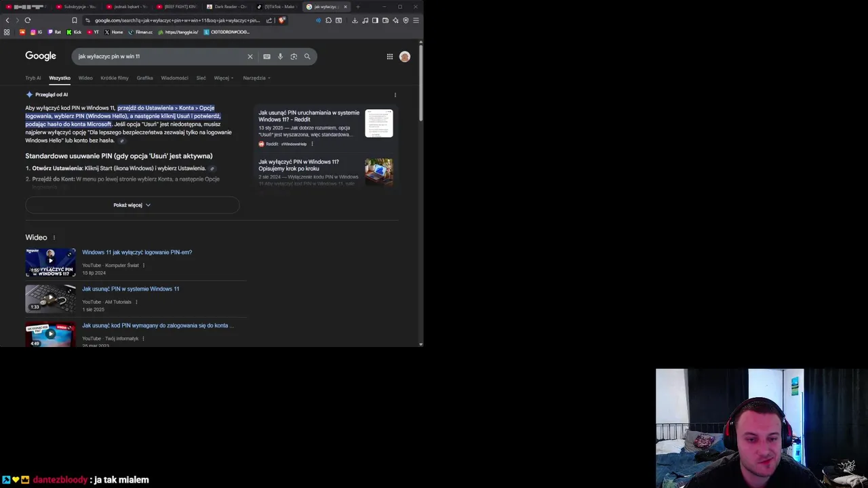Open the Reddit 'Jak usunąć PIN uruchamiania' card
Screen dimensions: 868x488
point(325,127)
